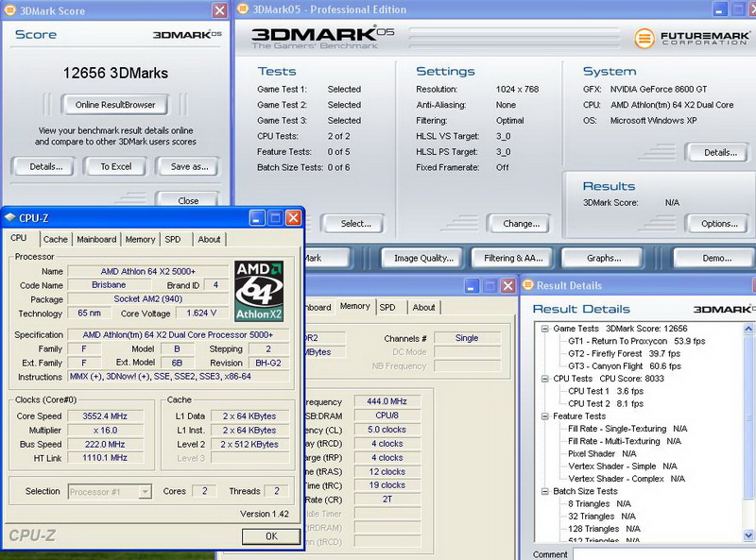Click the 12656 3DMarks score text
Image resolution: width=756 pixels, height=560 pixels.
[115, 74]
